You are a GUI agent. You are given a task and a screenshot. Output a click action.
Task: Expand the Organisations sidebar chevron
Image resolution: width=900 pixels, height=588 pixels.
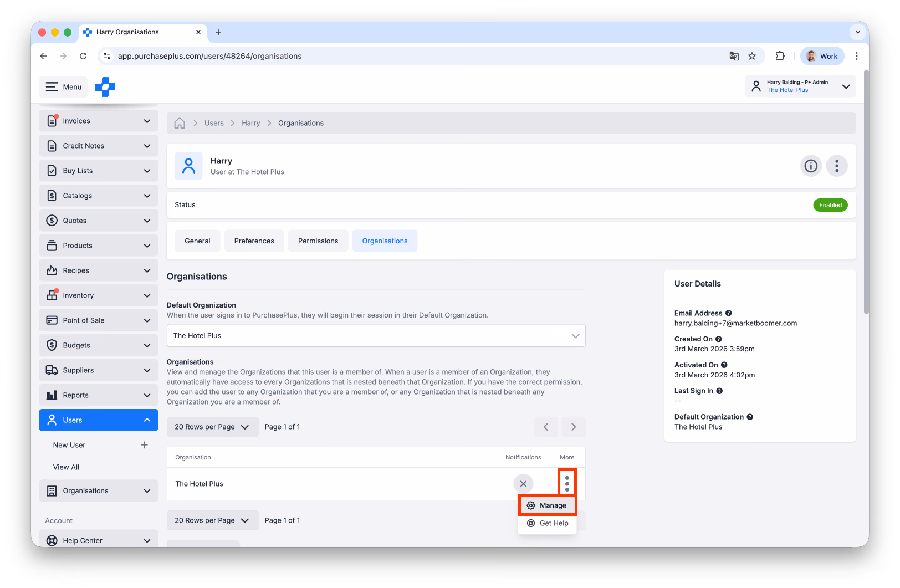(x=147, y=491)
